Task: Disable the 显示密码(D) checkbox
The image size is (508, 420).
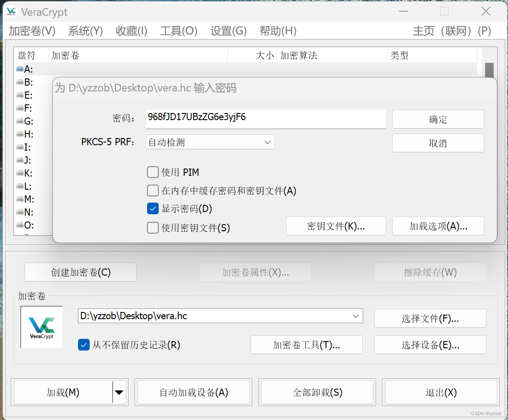Action: pos(152,208)
